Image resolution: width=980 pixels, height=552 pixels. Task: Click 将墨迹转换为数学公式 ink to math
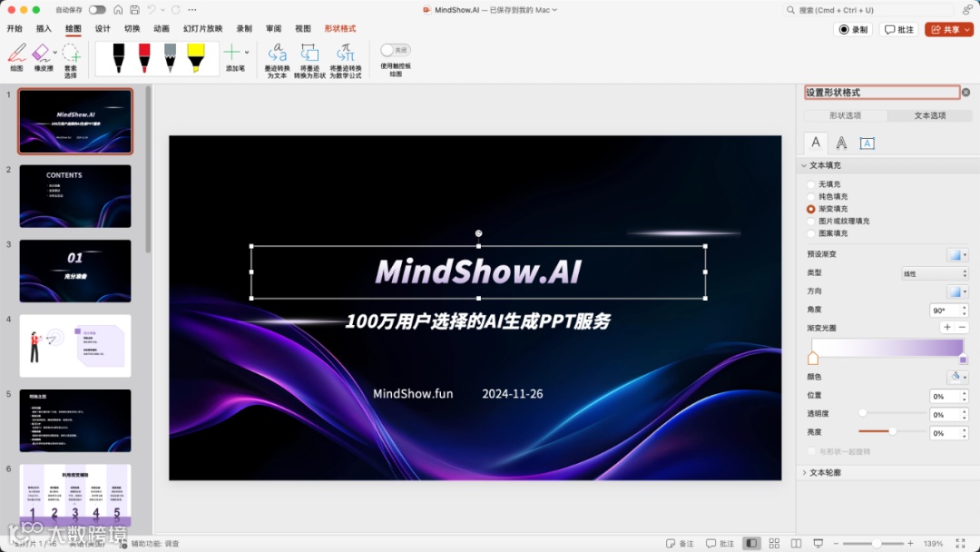click(x=346, y=60)
